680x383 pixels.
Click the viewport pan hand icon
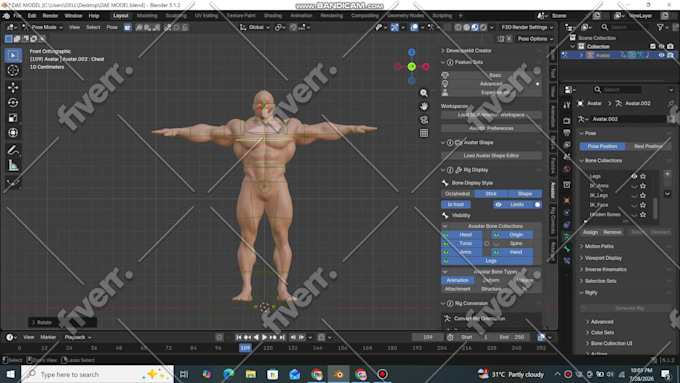(424, 106)
